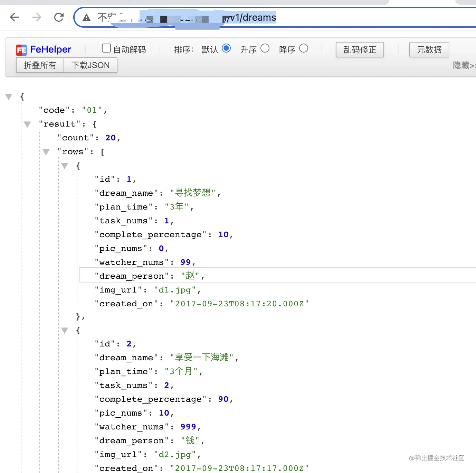Click the "result" key label

click(x=59, y=124)
